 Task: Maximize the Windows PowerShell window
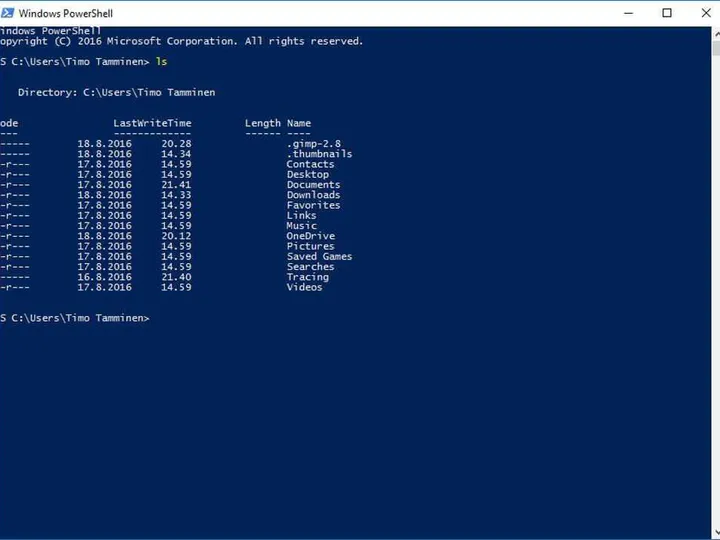[x=667, y=13]
